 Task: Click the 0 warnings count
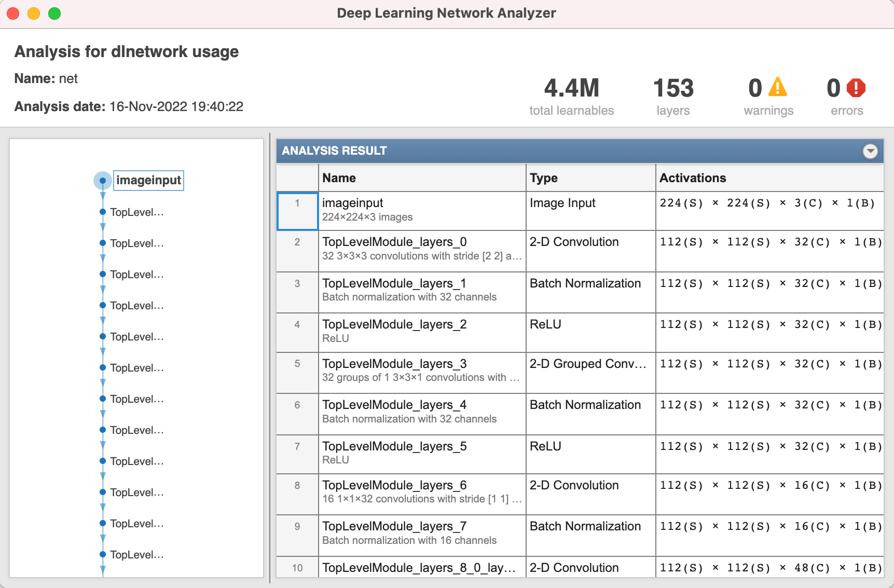755,88
